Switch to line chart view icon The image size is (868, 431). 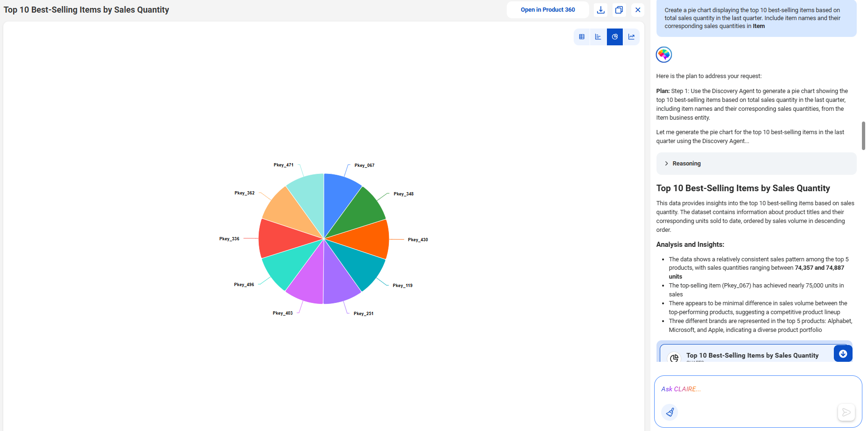pos(631,37)
